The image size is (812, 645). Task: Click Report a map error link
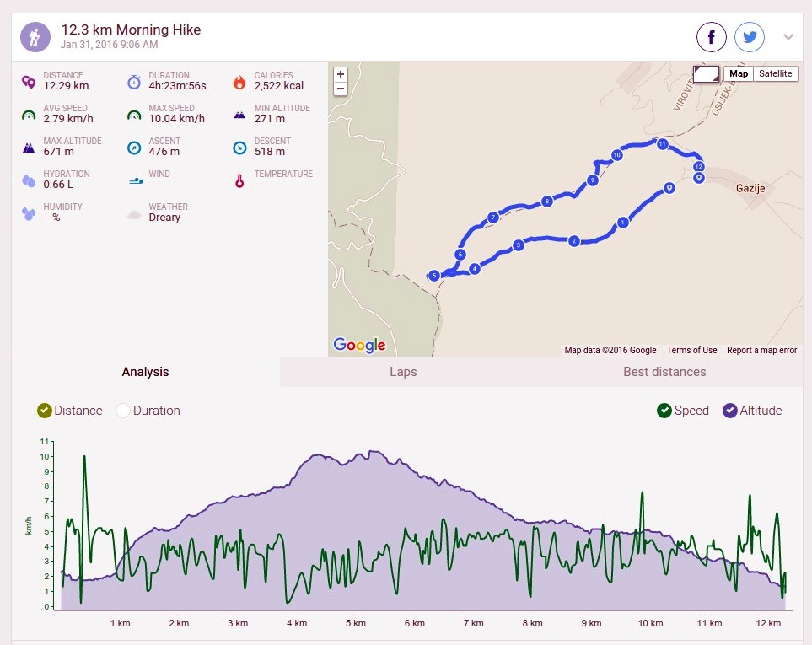[761, 350]
